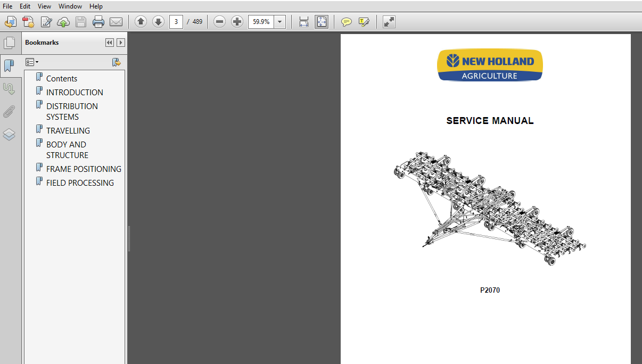Click the Print icon
The height and width of the screenshot is (364, 642).
pos(98,22)
